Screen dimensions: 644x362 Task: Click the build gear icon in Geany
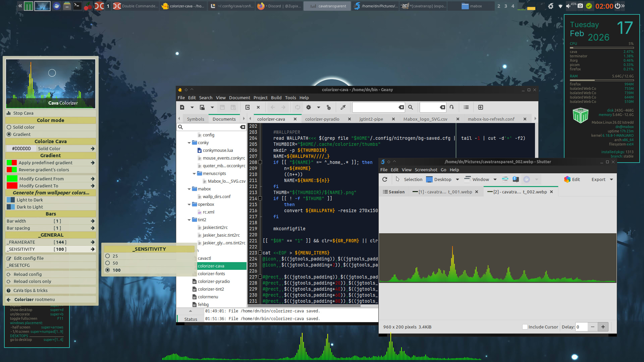(309, 107)
